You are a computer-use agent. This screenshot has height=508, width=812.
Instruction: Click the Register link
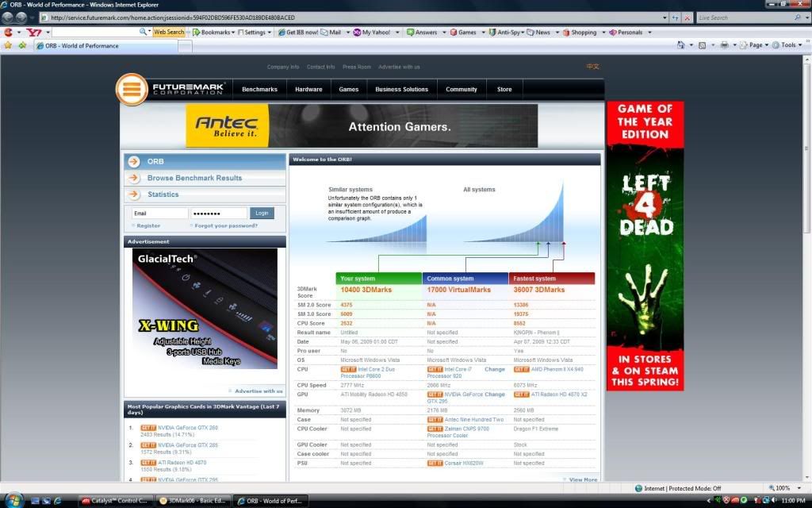(148, 225)
